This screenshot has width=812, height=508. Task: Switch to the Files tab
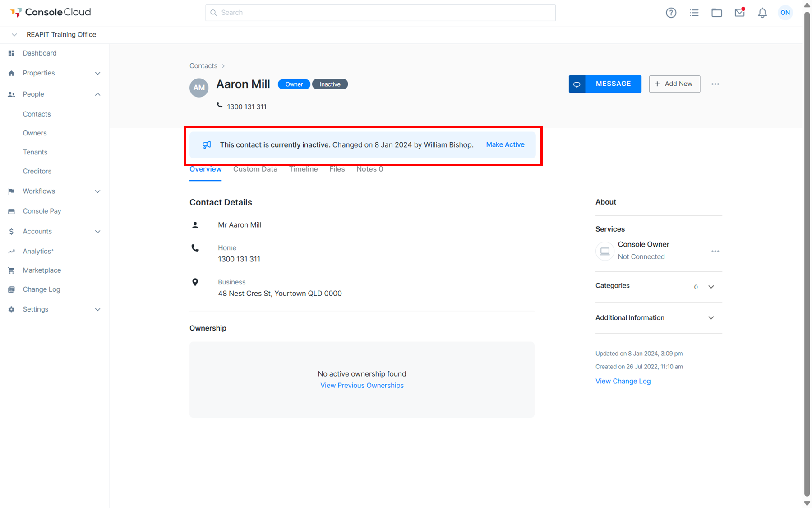[337, 169]
